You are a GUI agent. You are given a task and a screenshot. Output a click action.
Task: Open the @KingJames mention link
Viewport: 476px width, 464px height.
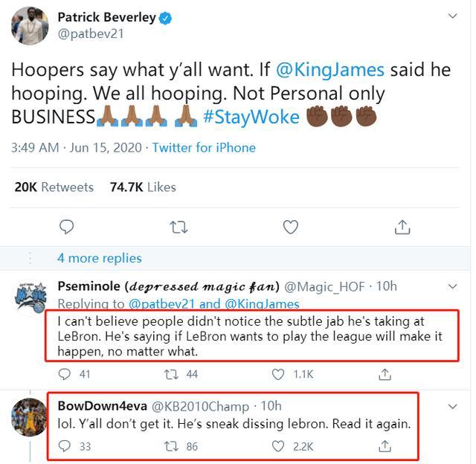point(330,70)
